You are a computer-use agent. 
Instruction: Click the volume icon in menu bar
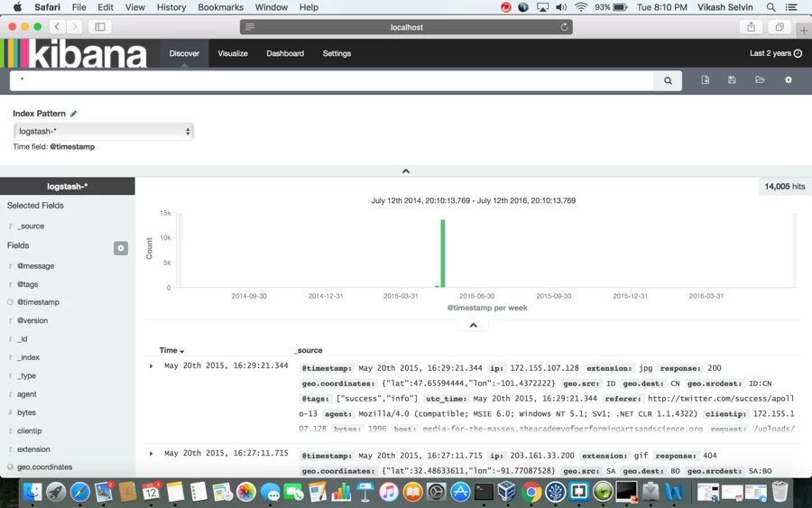(561, 7)
